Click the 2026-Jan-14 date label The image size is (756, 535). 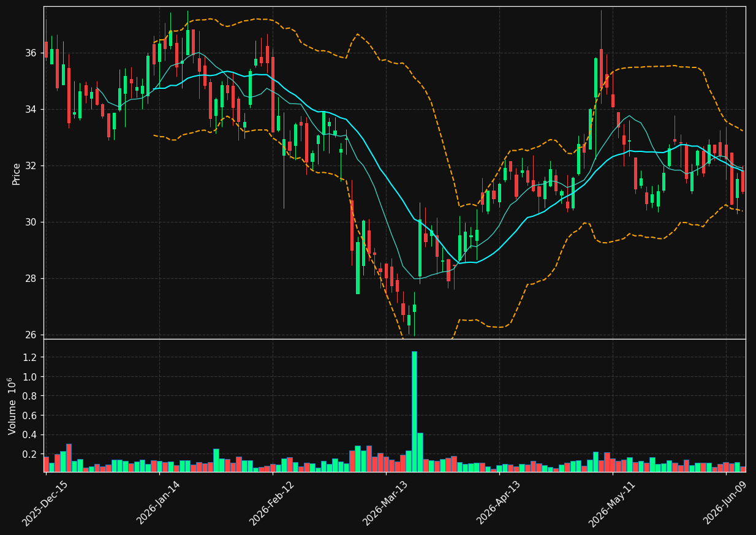point(159,503)
